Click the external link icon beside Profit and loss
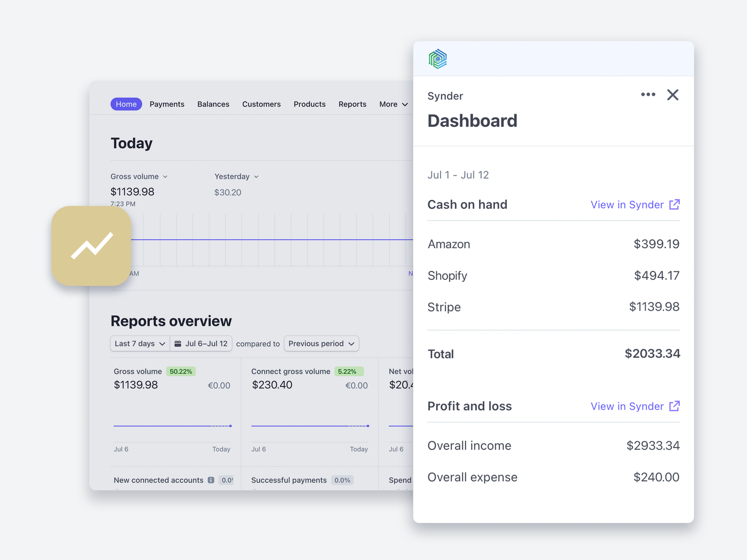747x560 pixels. [x=675, y=406]
